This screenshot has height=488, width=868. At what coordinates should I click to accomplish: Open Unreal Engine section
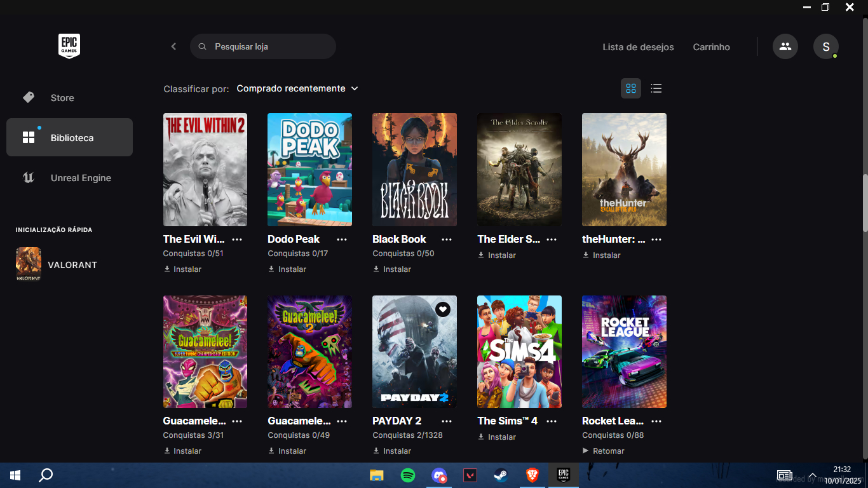click(x=69, y=178)
